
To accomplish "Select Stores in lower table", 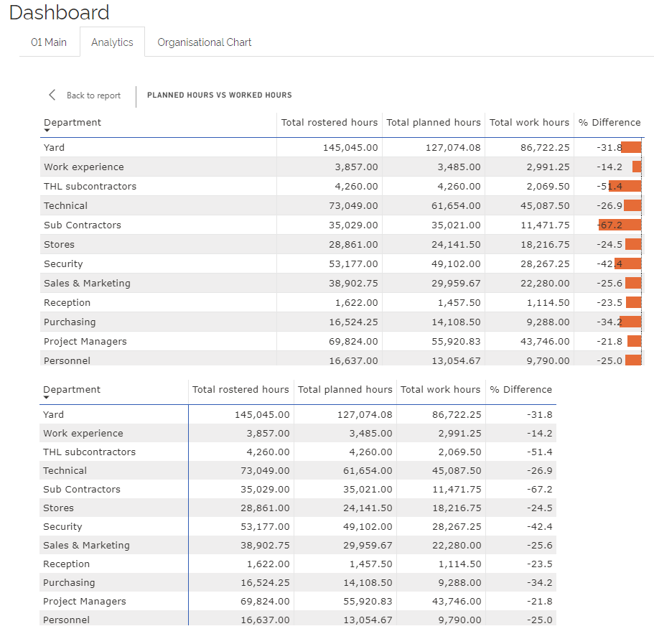I will point(58,508).
